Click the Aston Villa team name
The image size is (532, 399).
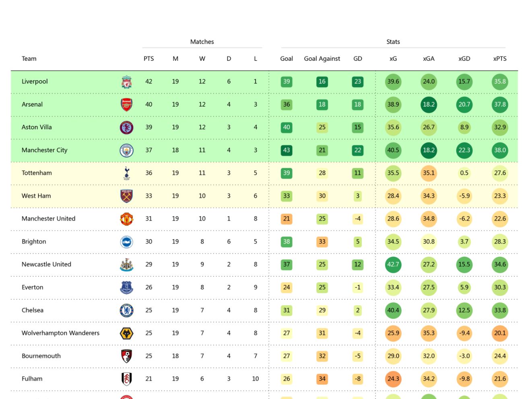coord(37,127)
